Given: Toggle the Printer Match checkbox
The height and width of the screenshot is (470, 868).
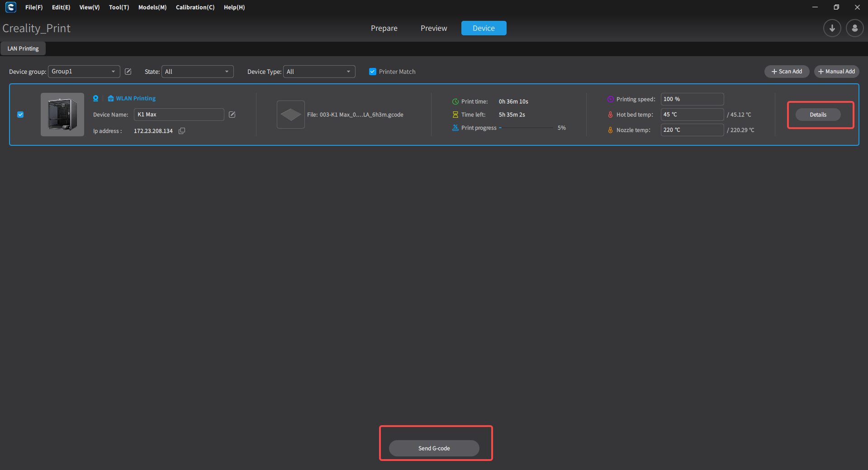Looking at the screenshot, I should click(373, 72).
